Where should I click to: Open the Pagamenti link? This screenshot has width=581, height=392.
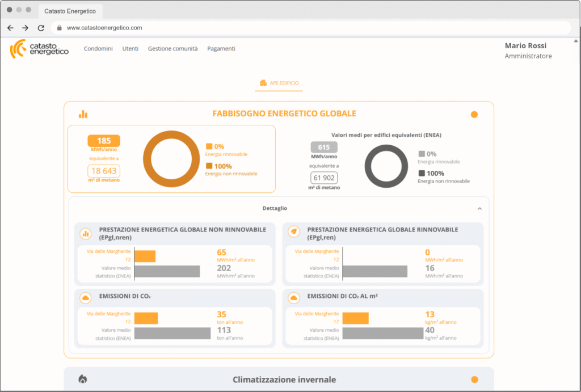point(221,49)
